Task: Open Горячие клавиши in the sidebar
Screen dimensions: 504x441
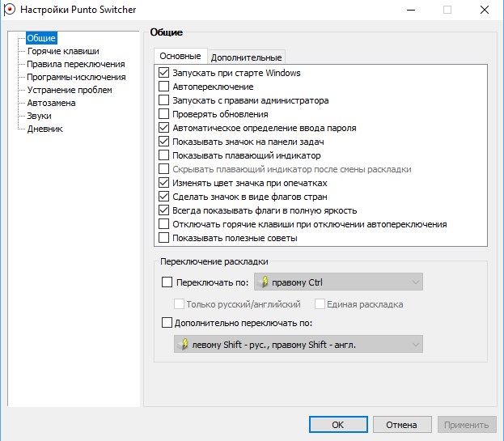Action: tap(57, 51)
